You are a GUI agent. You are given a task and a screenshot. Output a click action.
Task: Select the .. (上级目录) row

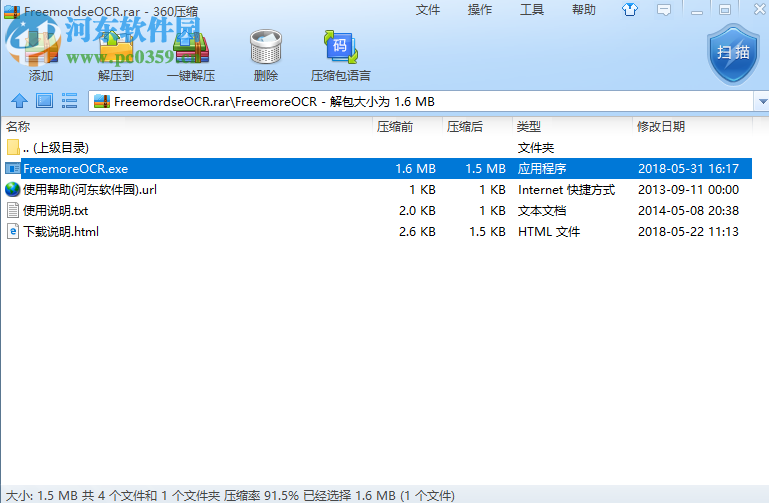377,148
